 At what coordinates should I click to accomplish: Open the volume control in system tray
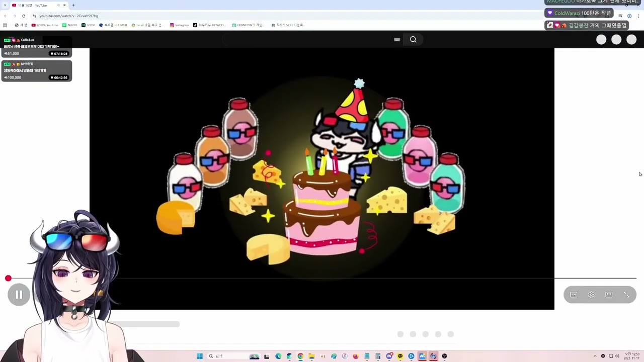tap(617, 356)
